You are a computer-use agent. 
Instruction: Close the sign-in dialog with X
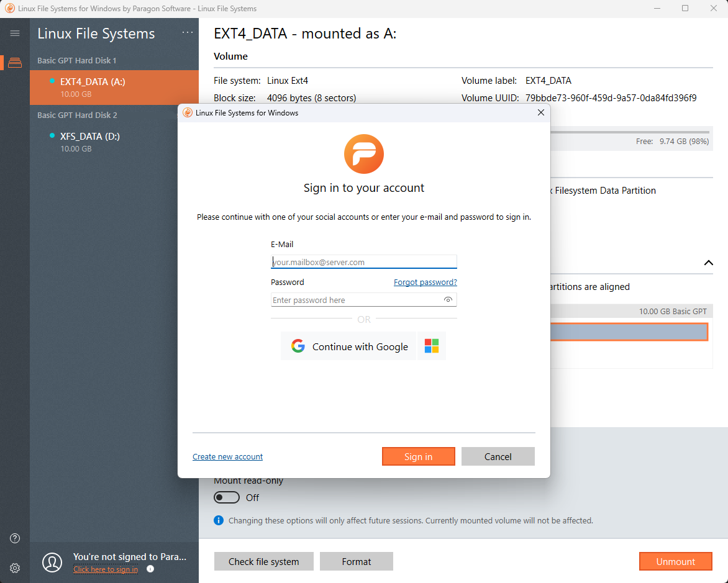[x=541, y=113]
